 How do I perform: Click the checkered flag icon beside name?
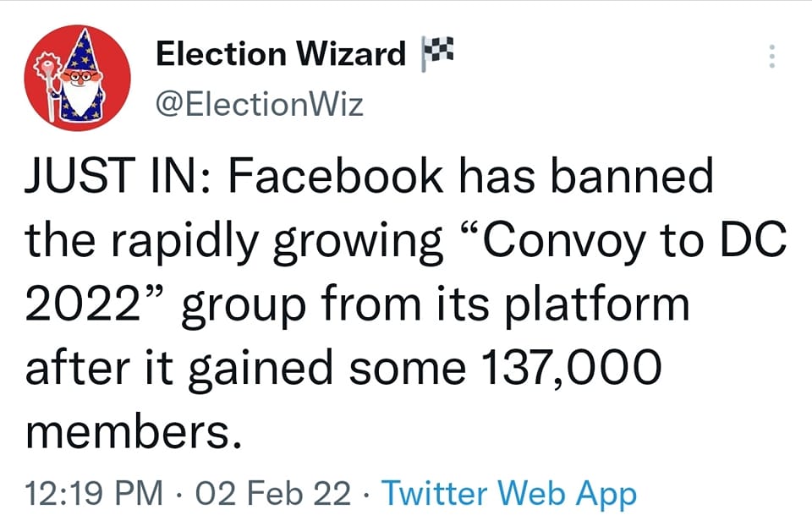[431, 53]
